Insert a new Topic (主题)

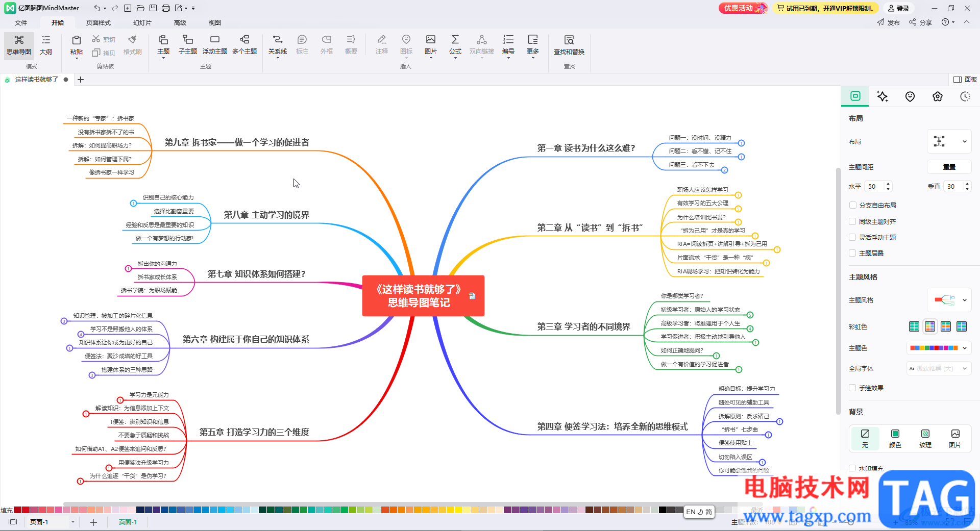pyautogui.click(x=163, y=45)
